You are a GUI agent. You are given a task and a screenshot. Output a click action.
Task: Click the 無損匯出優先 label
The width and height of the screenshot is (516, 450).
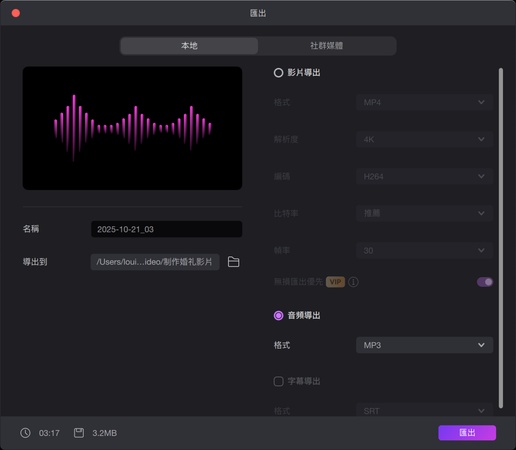[298, 282]
